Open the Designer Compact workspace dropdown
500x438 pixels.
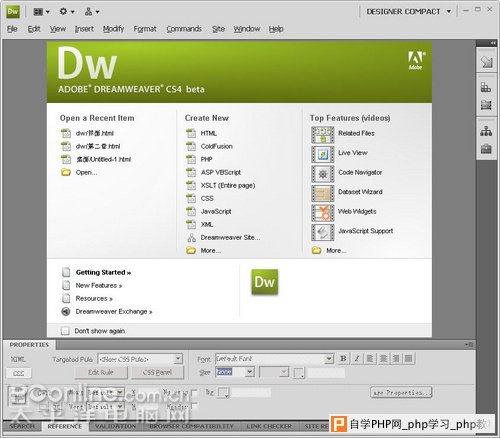pos(409,11)
